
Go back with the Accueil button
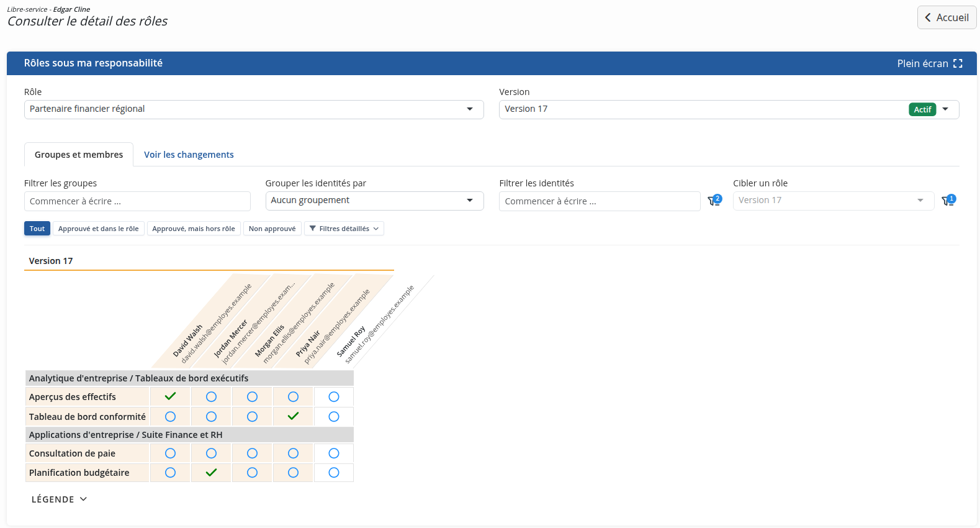tap(947, 17)
